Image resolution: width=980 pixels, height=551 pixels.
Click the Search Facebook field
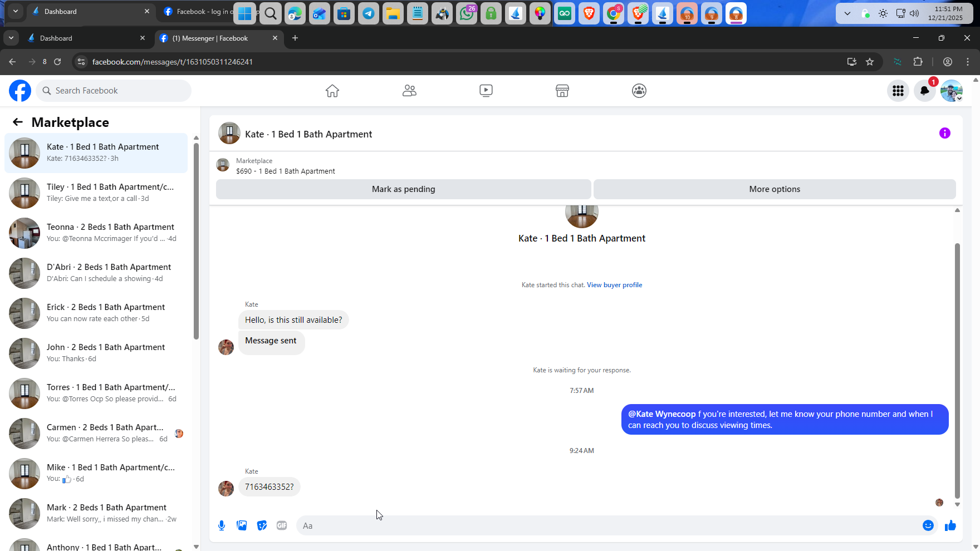pyautogui.click(x=114, y=91)
